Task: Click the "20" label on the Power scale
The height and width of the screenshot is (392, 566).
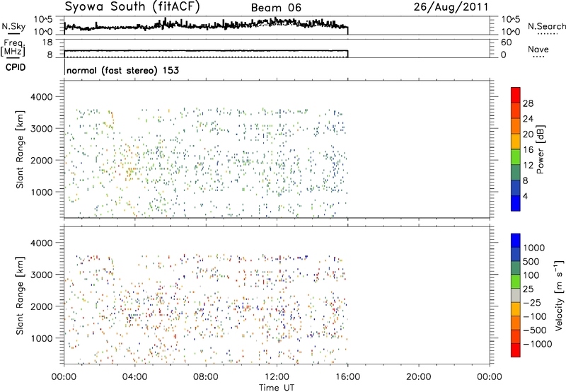Action: tap(528, 134)
